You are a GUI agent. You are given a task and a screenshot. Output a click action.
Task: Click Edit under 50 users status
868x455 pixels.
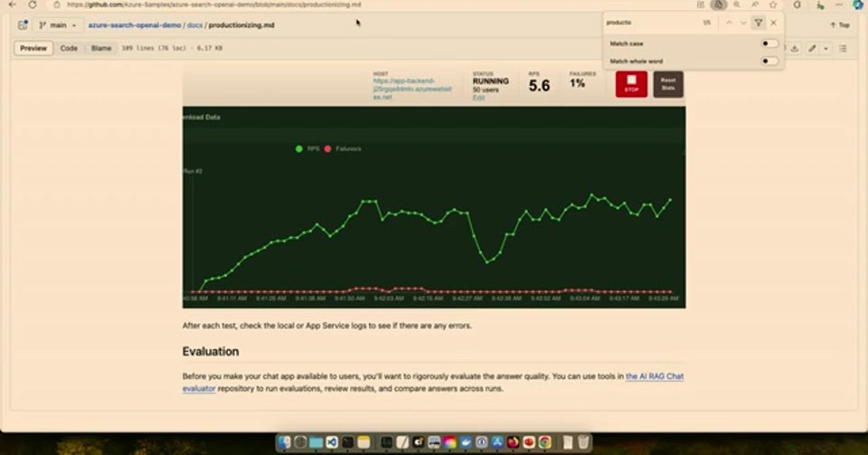(478, 98)
